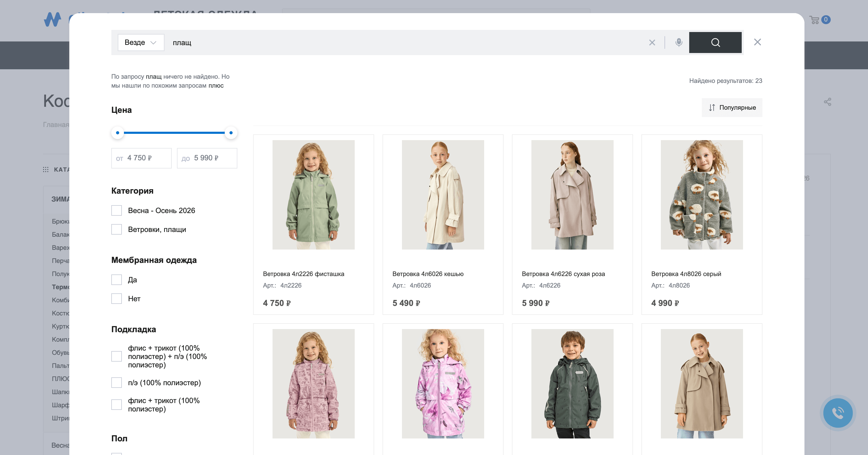Open the pink patterned jacket photo

coord(313,384)
